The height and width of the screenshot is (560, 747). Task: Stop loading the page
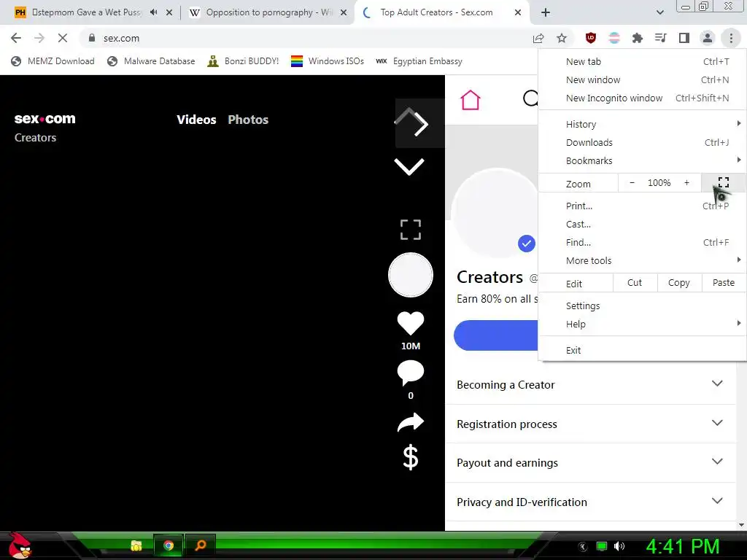[x=63, y=38]
